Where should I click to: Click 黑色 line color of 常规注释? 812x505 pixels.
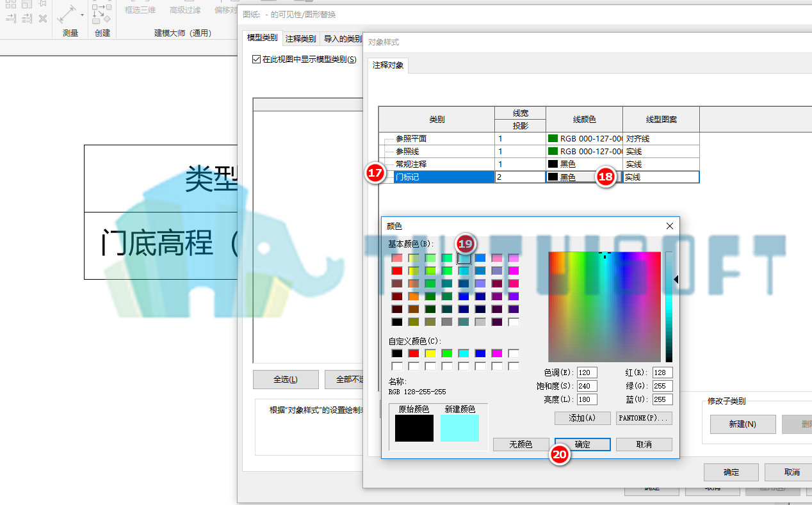(584, 164)
